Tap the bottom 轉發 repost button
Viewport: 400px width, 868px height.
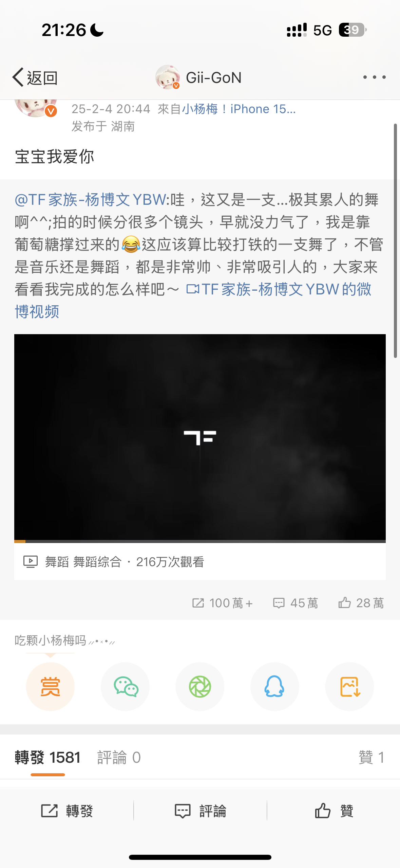[67, 811]
